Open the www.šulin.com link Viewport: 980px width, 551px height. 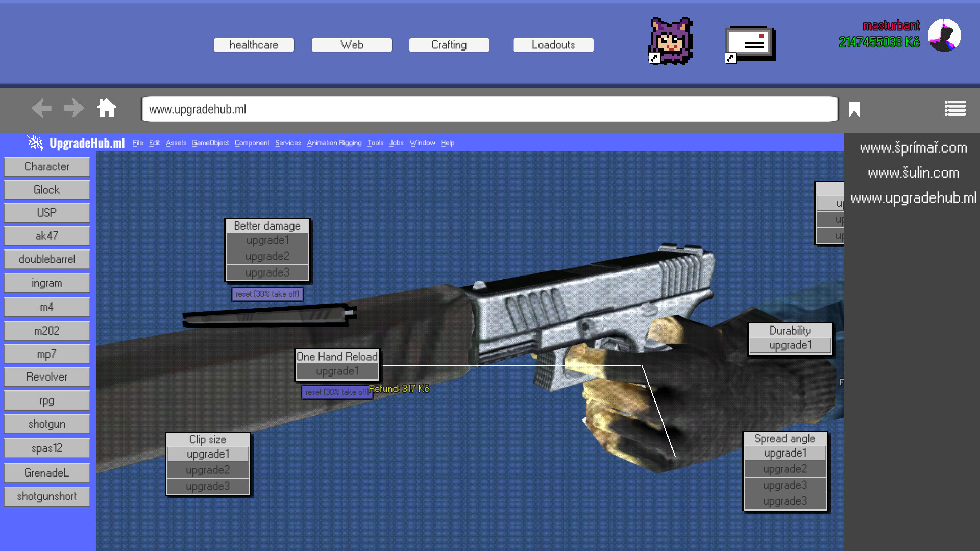pyautogui.click(x=913, y=172)
